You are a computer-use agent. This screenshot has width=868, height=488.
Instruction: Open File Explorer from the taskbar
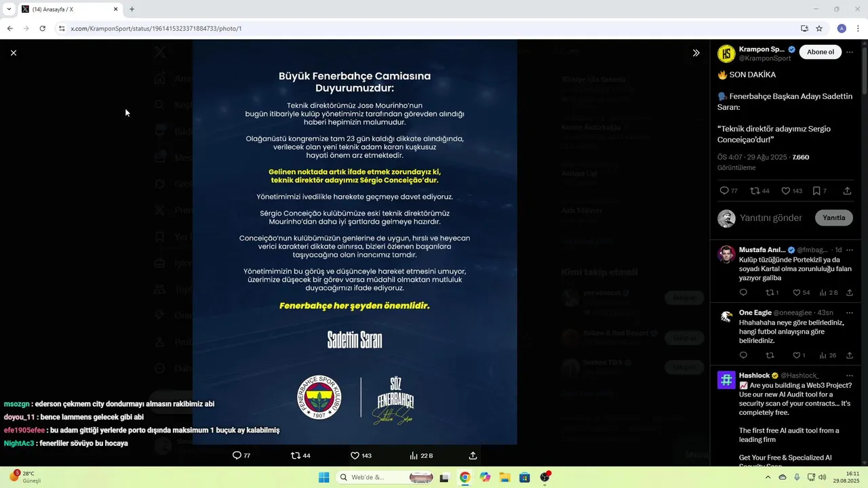505,477
